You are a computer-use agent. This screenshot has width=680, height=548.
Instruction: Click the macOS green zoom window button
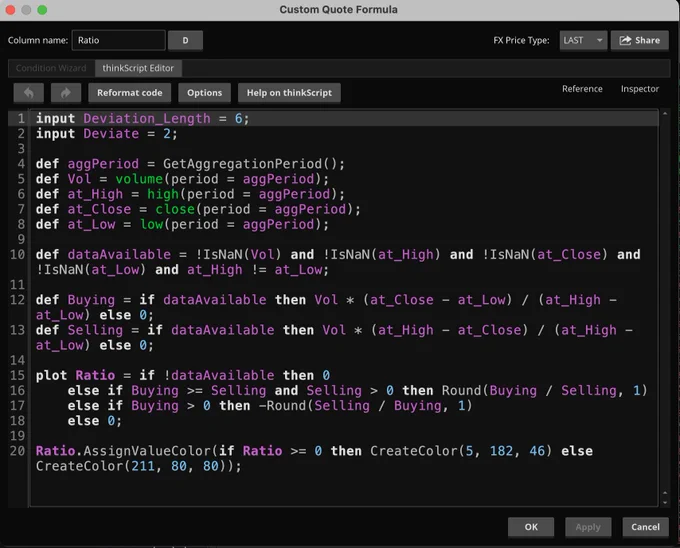42,10
